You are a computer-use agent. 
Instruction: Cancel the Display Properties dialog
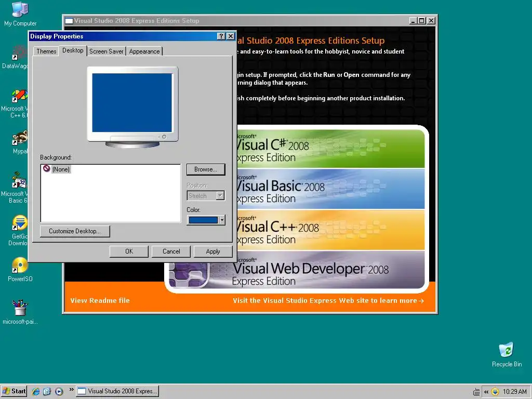171,251
